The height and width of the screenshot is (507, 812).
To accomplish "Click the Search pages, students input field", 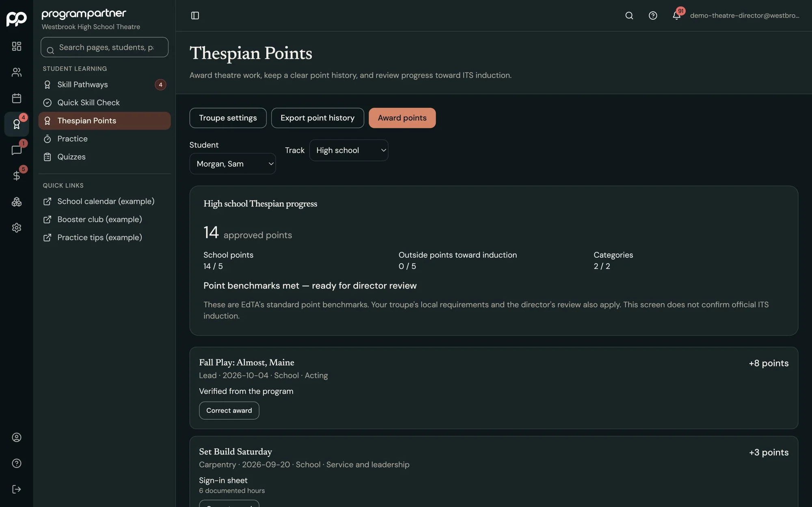I will click(104, 47).
